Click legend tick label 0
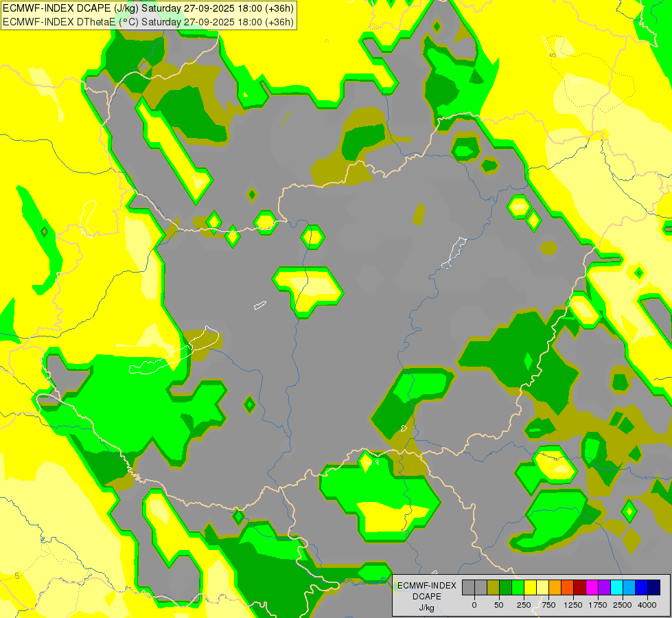The image size is (672, 618). pos(474,605)
